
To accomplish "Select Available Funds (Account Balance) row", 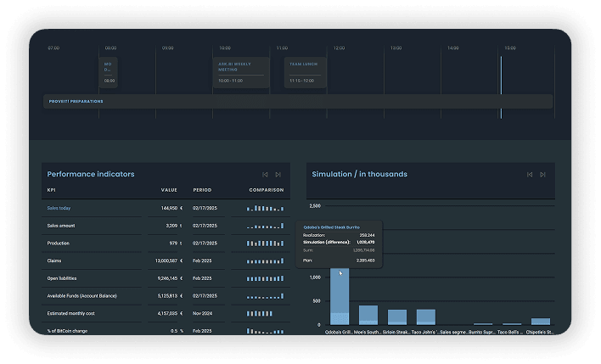I will coord(81,295).
